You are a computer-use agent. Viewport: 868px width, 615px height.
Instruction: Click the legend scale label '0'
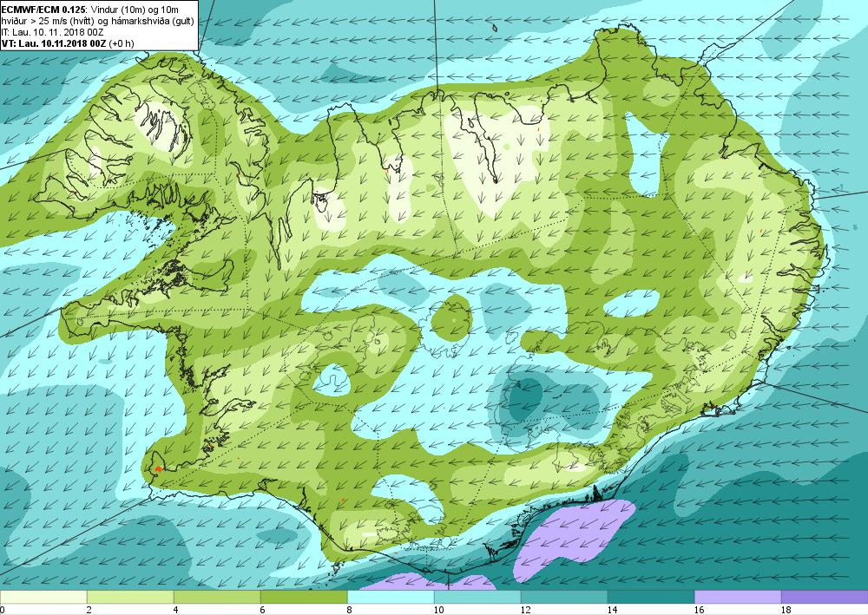[x=3, y=610]
